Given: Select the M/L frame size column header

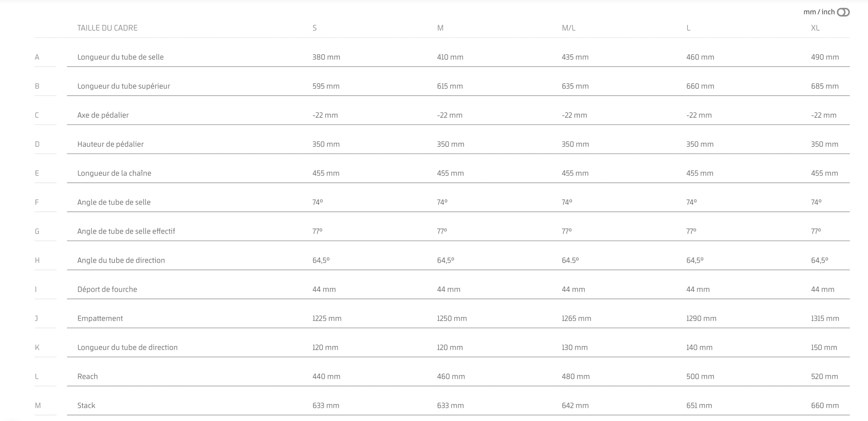Looking at the screenshot, I should 568,28.
